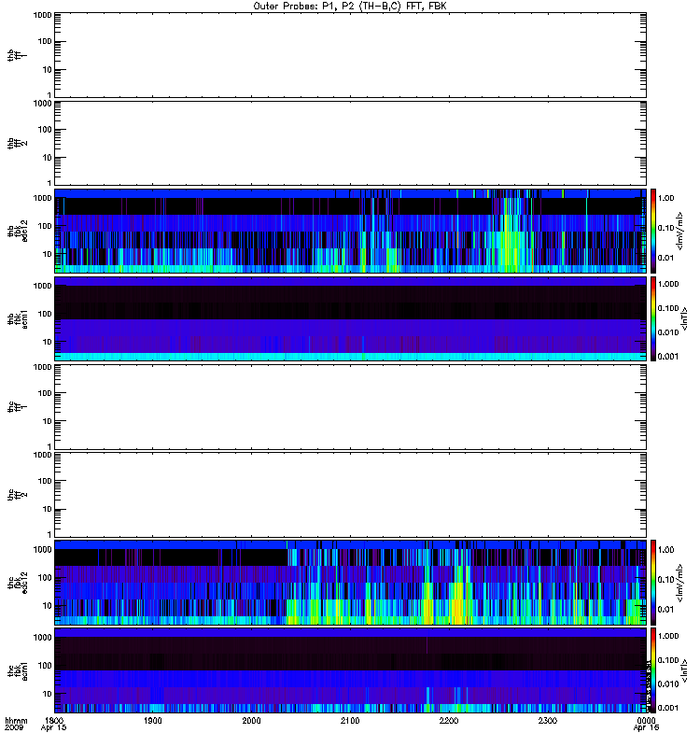The width and height of the screenshot is (700, 747).
Task: Click the '10' y-axis tick of thc fff 2
Action: tap(48, 509)
